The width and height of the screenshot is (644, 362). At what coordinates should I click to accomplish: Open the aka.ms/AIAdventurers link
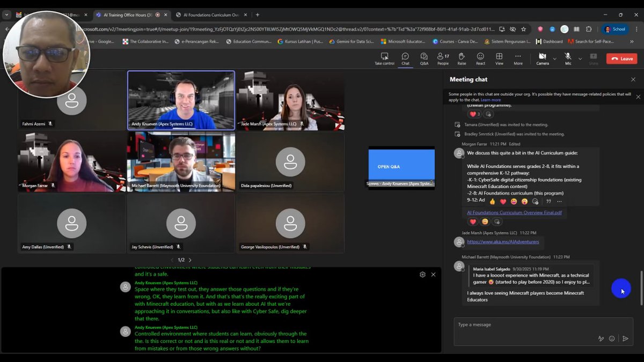503,242
